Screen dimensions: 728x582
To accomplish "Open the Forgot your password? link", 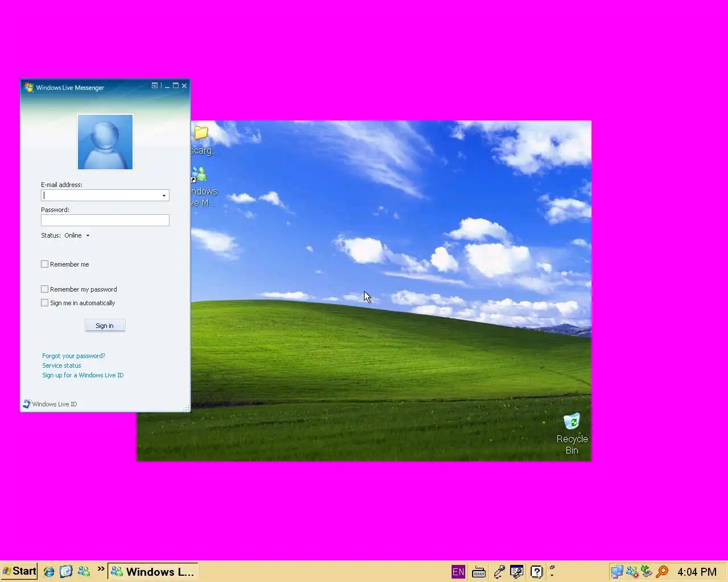I will tap(74, 356).
